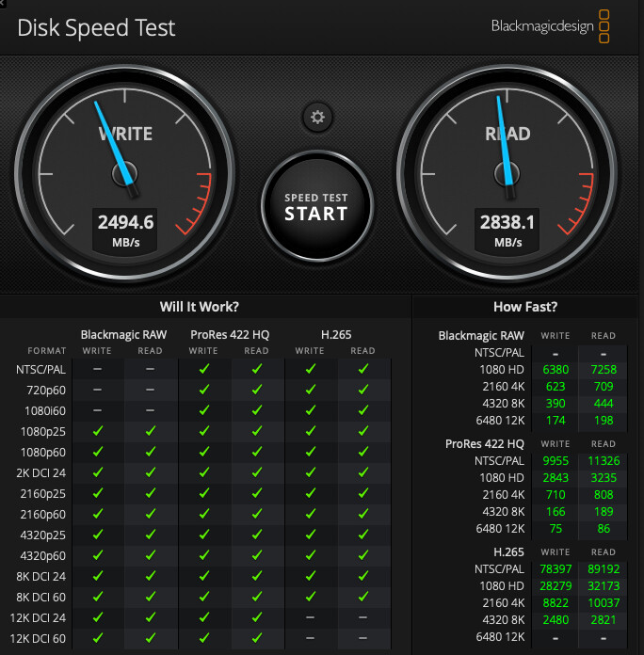Viewport: 644px width, 655px height.
Task: Click H.265 2160 4K read value 10037
Action: pos(604,603)
